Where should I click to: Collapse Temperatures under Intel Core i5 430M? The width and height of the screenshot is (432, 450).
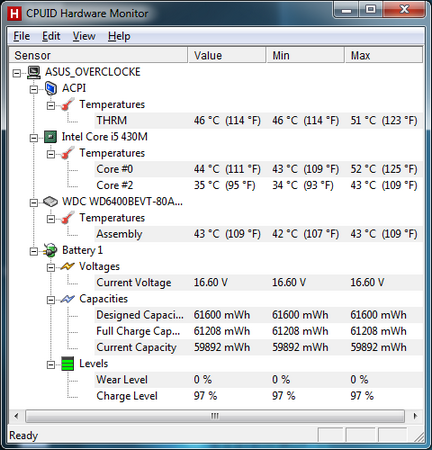(51, 154)
